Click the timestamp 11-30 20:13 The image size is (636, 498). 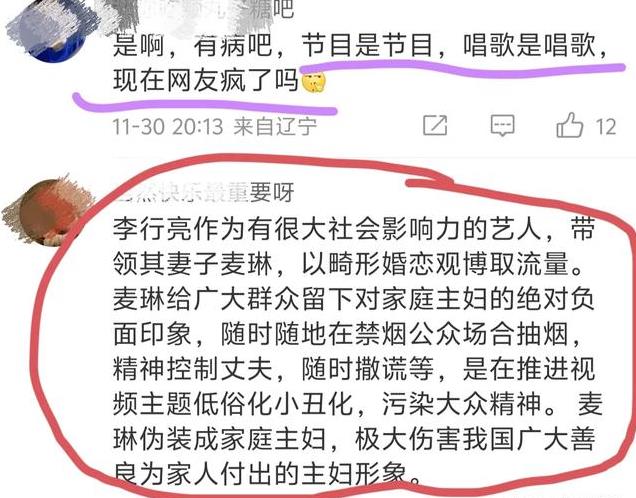[168, 127]
